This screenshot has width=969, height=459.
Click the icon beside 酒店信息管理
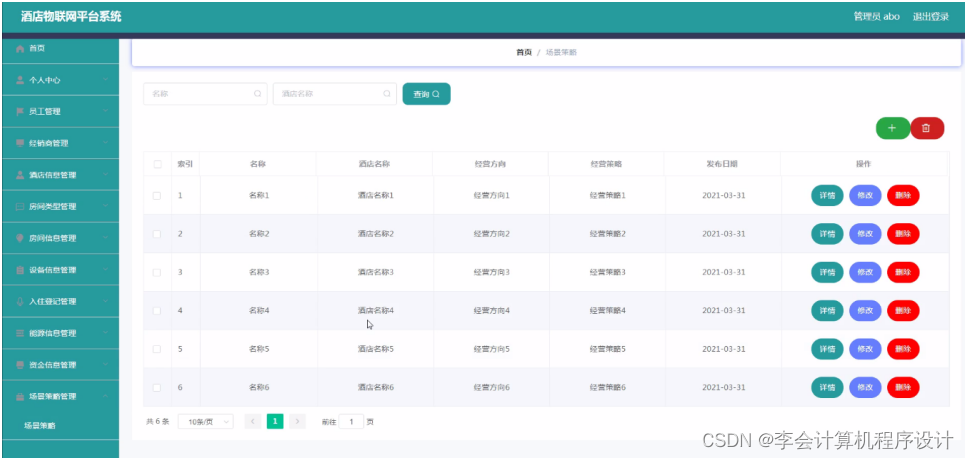click(20, 175)
